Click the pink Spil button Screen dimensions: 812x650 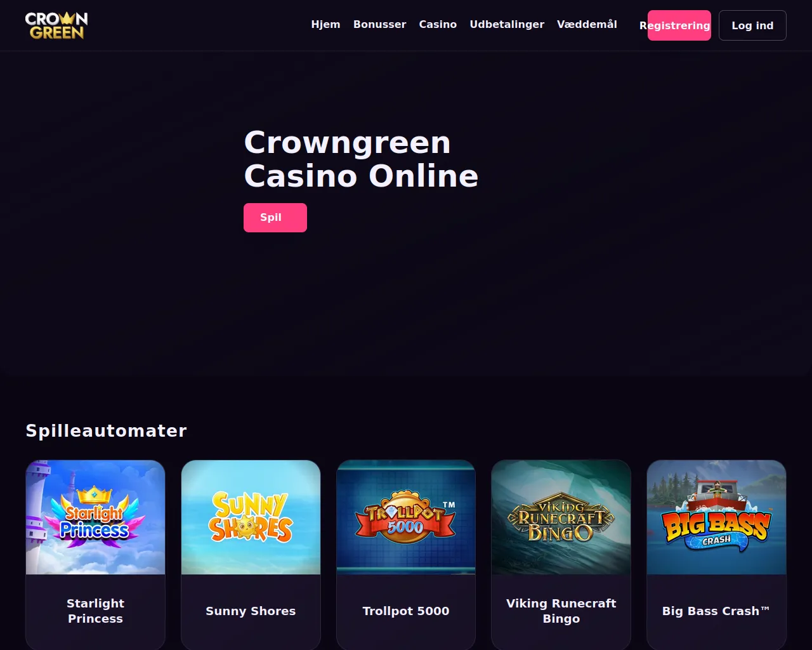275,218
